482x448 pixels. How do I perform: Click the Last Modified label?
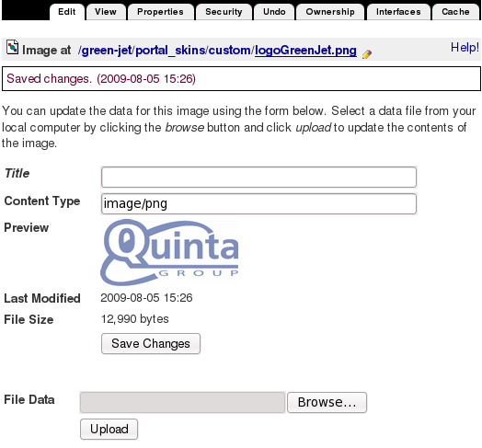[42, 298]
